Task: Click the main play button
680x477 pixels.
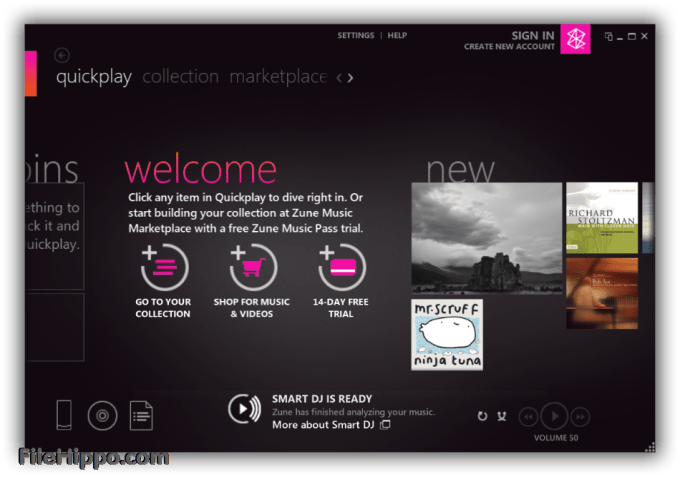Action: (x=555, y=416)
